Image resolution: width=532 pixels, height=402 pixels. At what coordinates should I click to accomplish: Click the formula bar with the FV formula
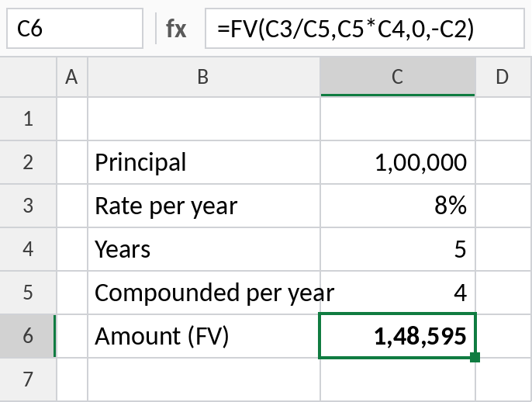click(x=364, y=29)
